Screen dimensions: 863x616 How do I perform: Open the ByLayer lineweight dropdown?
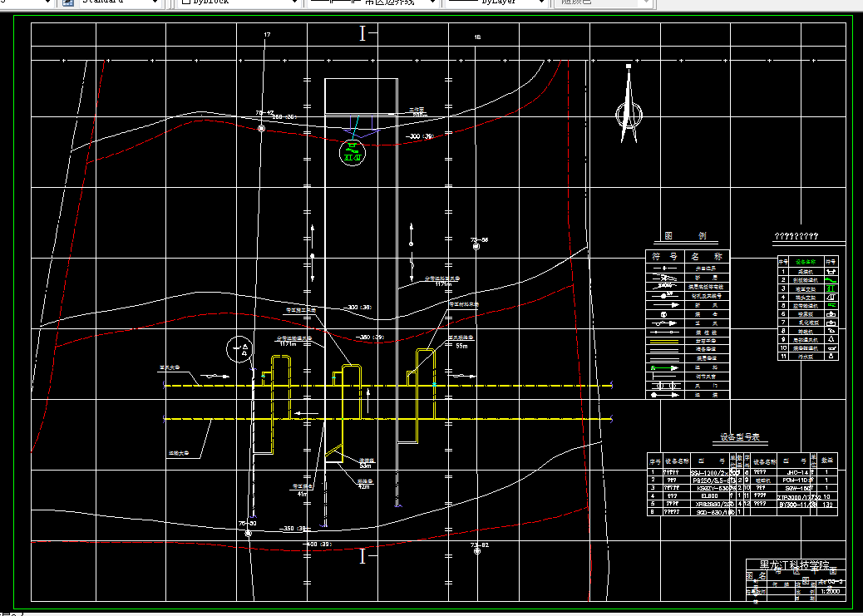541,2
